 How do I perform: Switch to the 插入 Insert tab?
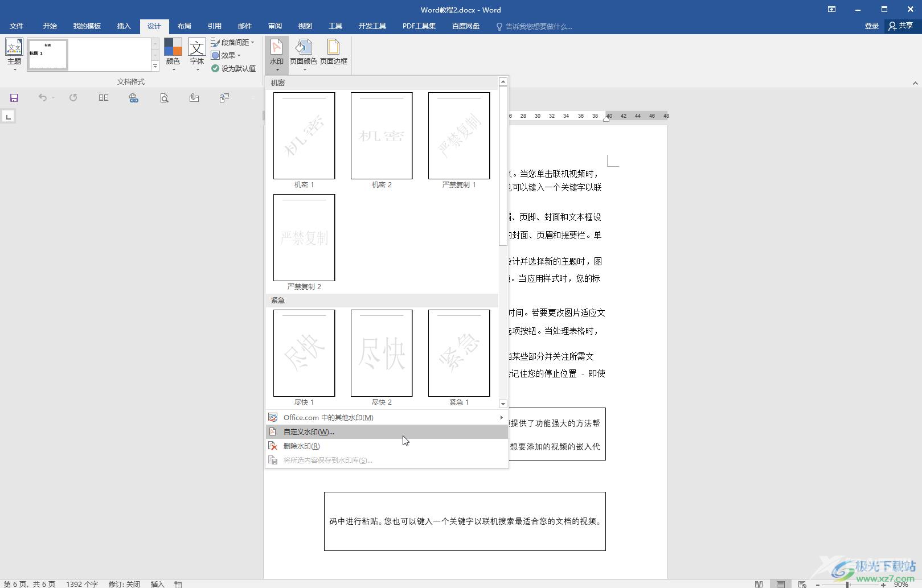124,26
